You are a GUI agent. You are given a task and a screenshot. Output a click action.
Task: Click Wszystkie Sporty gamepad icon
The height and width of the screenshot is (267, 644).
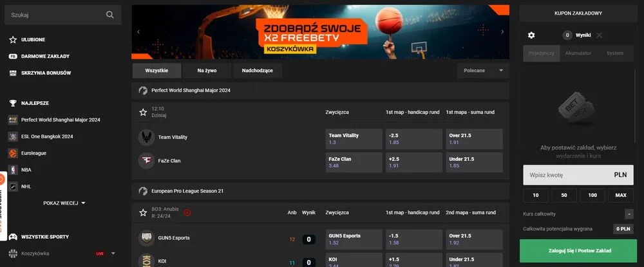point(13,237)
